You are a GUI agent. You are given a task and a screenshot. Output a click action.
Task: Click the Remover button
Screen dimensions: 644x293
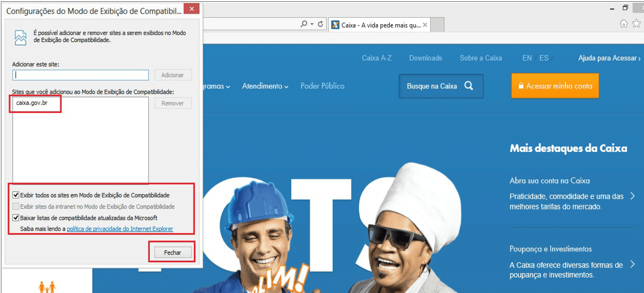[173, 103]
